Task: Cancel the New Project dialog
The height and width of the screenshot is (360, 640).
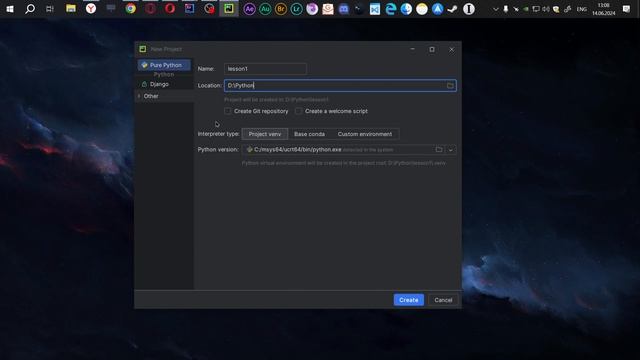Action: (x=443, y=300)
